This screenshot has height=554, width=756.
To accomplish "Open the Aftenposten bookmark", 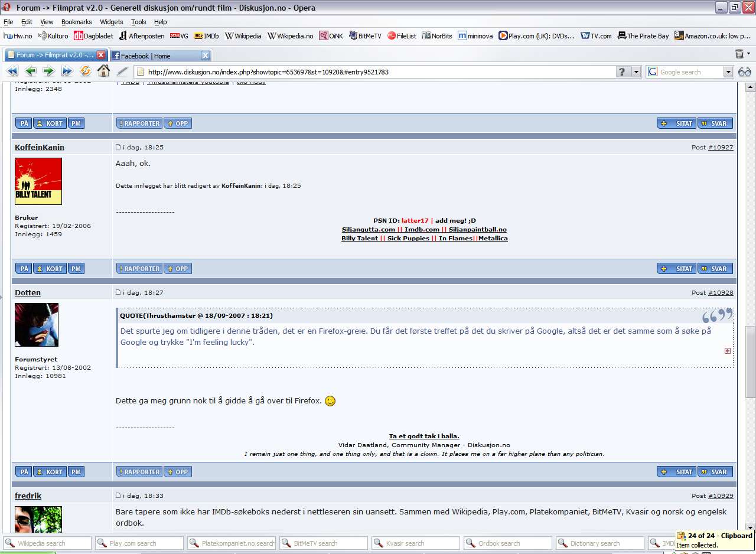I will [142, 35].
